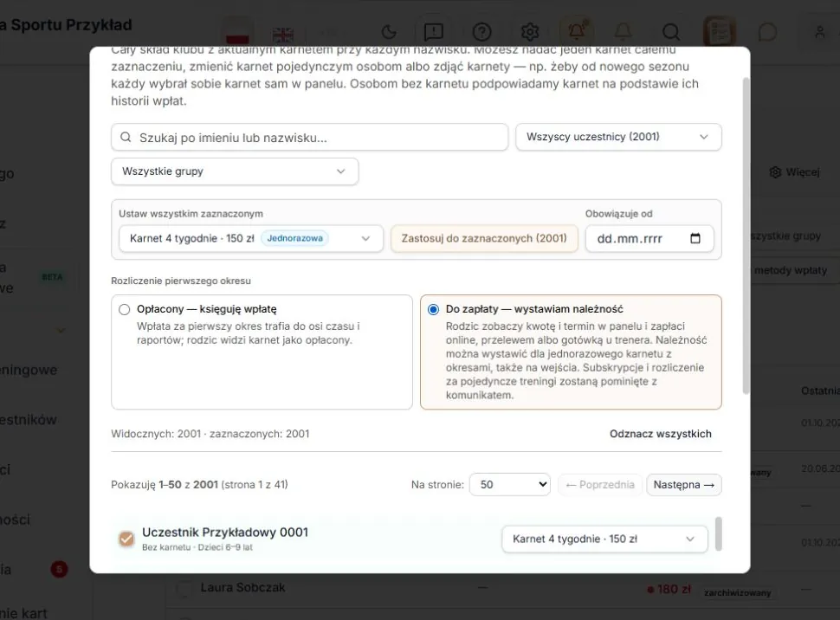The image size is (840, 620).
Task: Click 'Zastosuj do zaznaczonych (2001)' button
Action: [484, 238]
